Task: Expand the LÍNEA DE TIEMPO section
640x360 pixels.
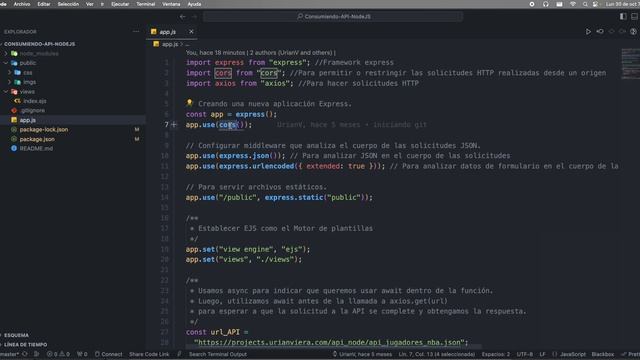Action: [x=25, y=344]
